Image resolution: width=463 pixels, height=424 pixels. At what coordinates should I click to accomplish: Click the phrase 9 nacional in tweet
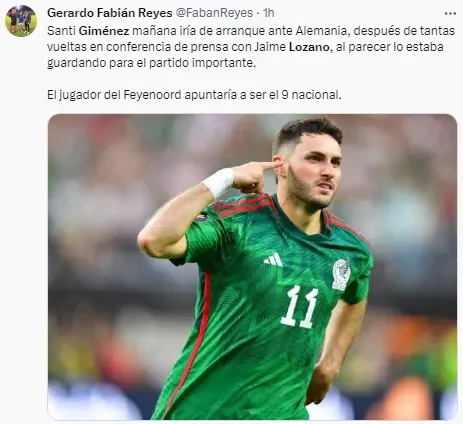(310, 95)
